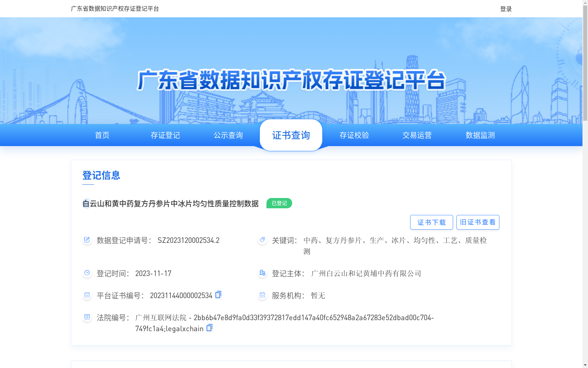Click the 广州互联网法院 court hash text
This screenshot has width=588, height=368.
tap(284, 323)
